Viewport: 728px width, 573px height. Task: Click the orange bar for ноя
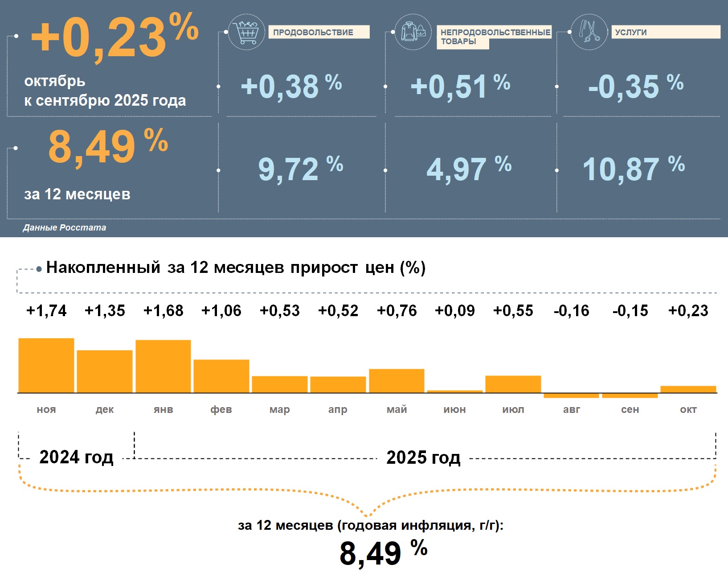click(x=46, y=366)
